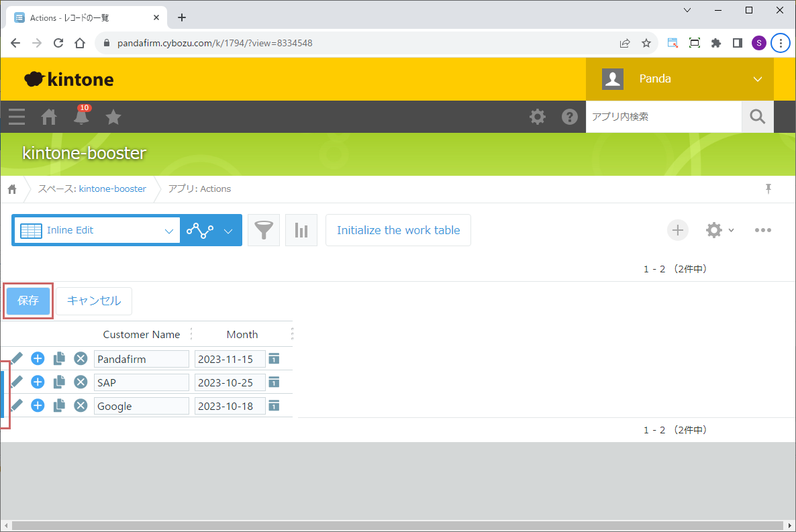Open the favorites star icon
The width and height of the screenshot is (796, 532).
(x=113, y=117)
